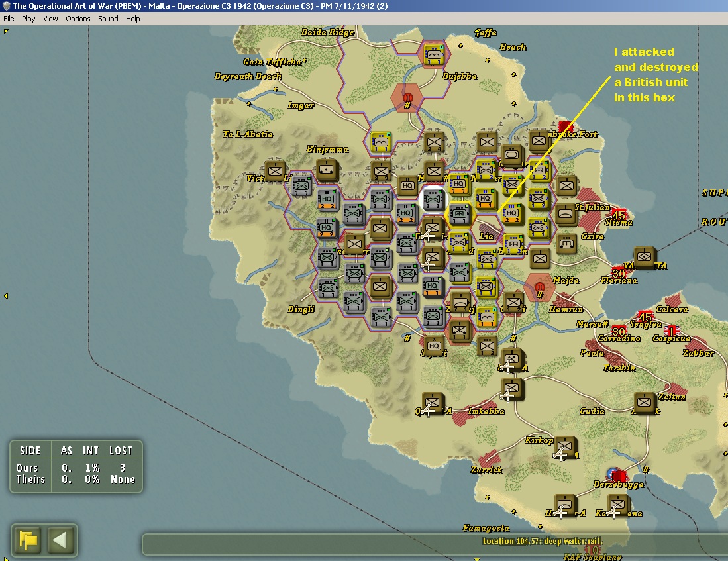Open the View menu
The width and height of the screenshot is (728, 561).
point(50,19)
